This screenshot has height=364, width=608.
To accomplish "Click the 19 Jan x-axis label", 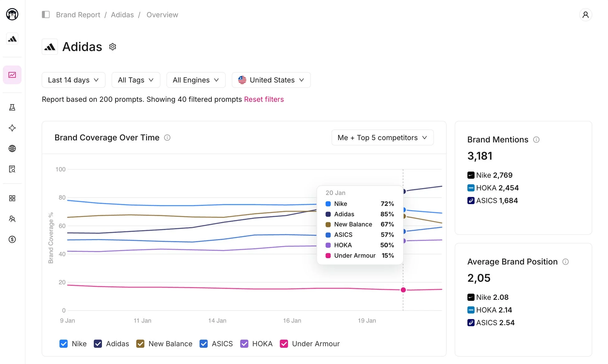I will pyautogui.click(x=367, y=320).
